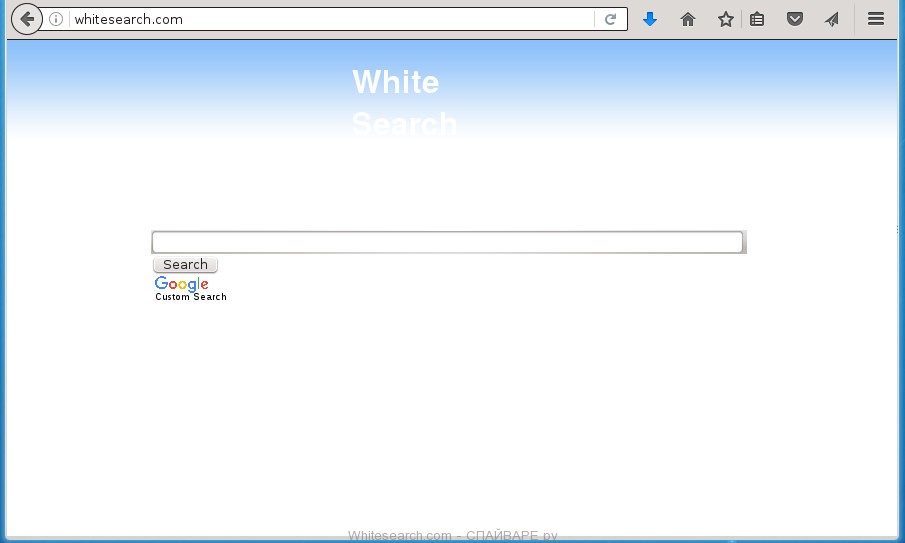Viewport: 905px width, 543px height.
Task: Click the Google logo under Search button
Action: [182, 284]
